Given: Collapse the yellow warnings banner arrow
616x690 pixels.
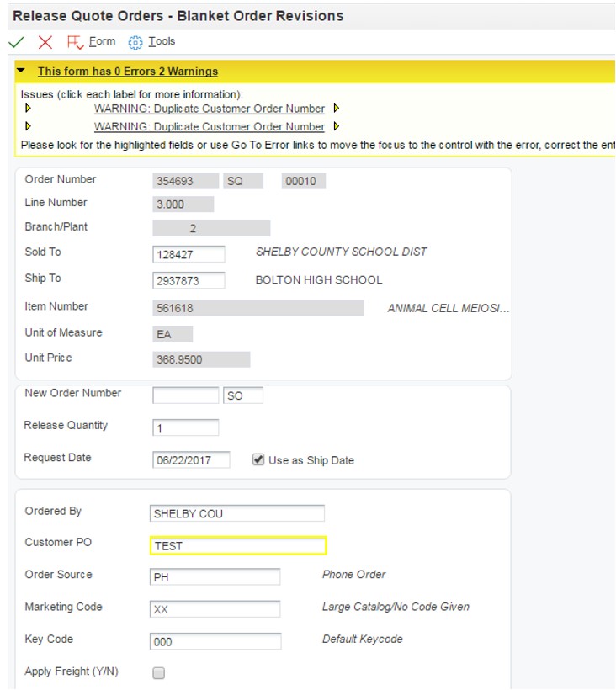Looking at the screenshot, I should point(21,71).
